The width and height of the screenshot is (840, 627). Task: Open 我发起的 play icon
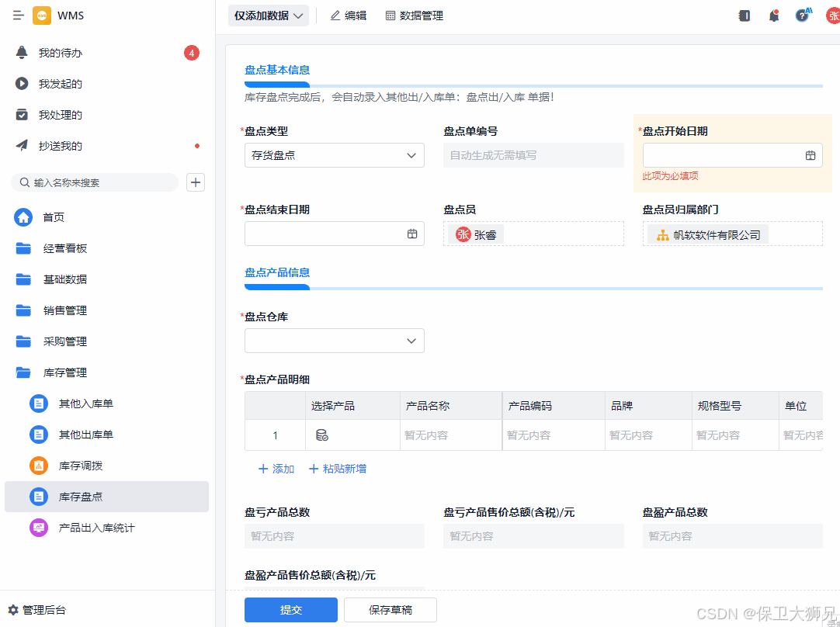click(22, 84)
